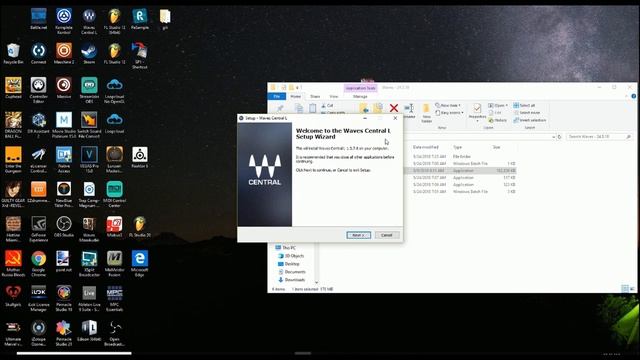Open the File tab in File Explorer
This screenshot has height=360, width=640.
[x=276, y=96]
